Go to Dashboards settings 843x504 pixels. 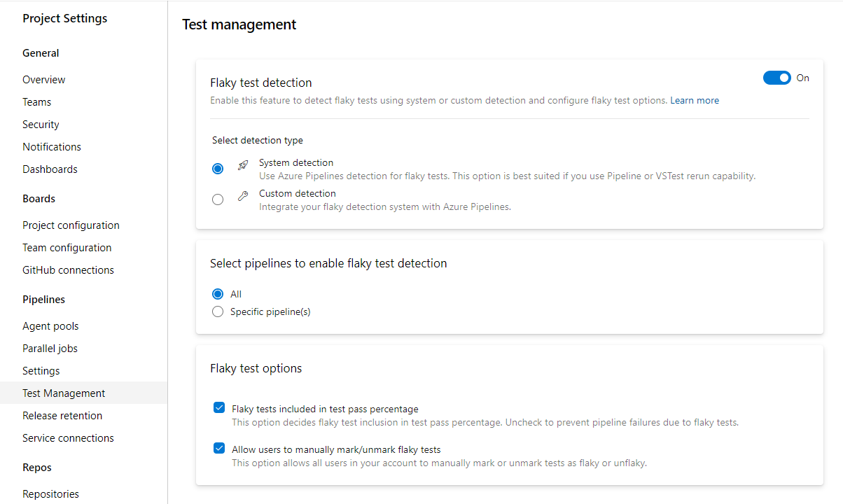50,169
